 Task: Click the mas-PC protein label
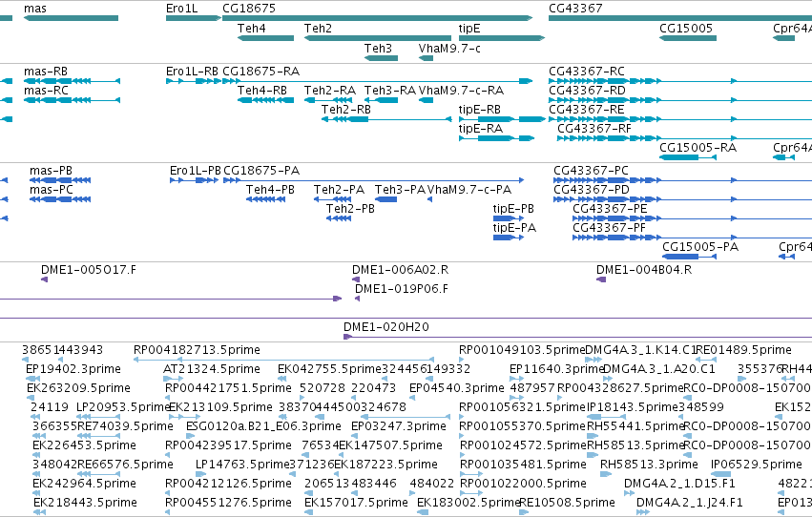(52, 190)
